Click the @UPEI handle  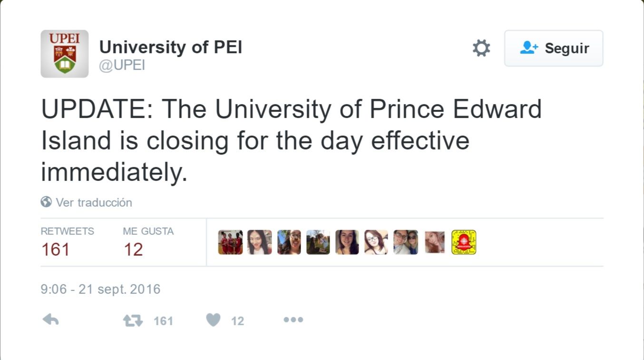coord(122,65)
